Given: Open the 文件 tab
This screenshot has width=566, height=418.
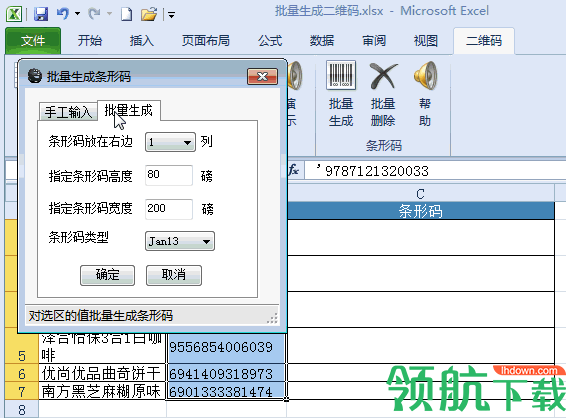Looking at the screenshot, I should [x=33, y=41].
